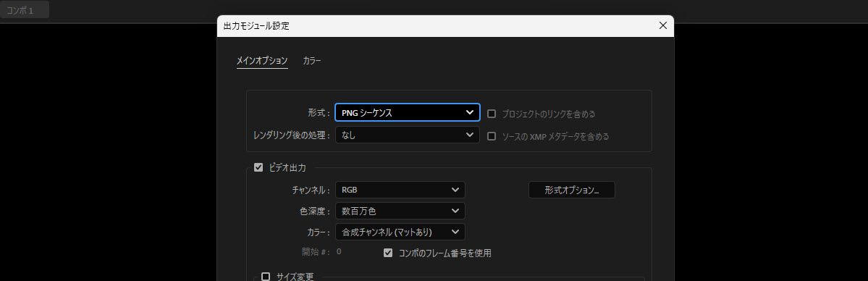Enable the サイズ変更 checkbox

point(266,277)
